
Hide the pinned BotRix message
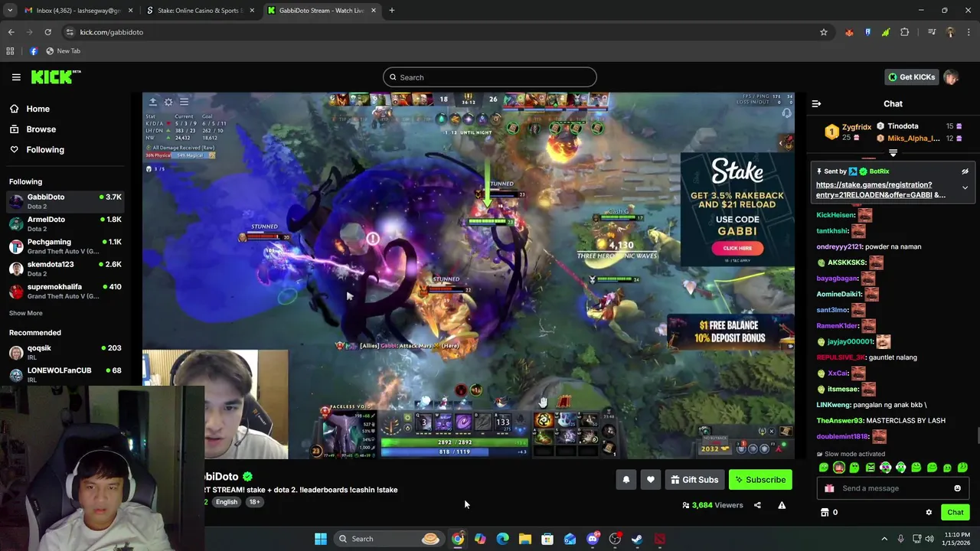point(965,171)
